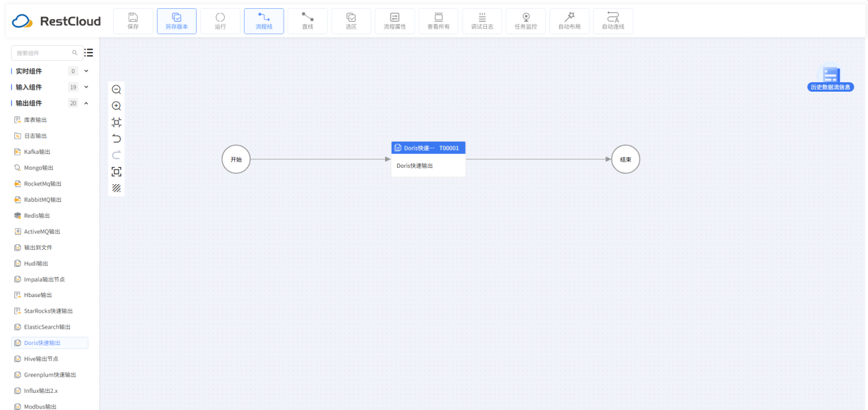This screenshot has height=410, width=868.
Task: Select the Hive输出节点 component
Action: pyautogui.click(x=49, y=359)
